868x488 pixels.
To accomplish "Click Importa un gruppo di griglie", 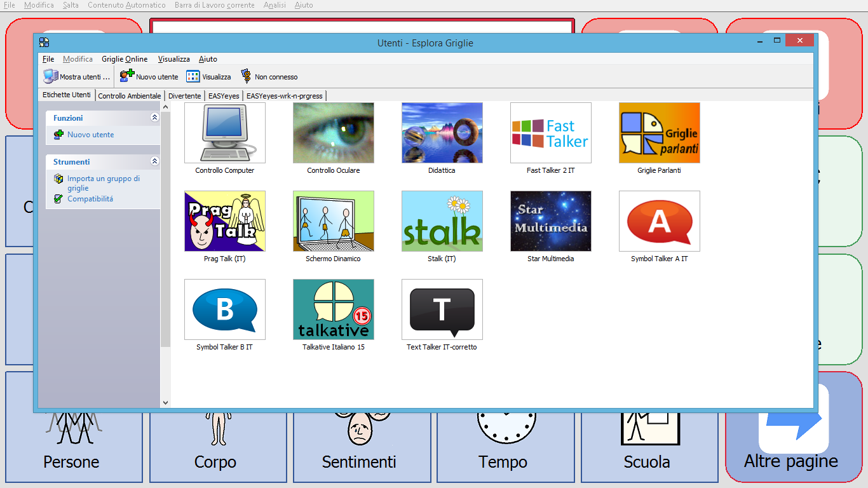I will coord(104,184).
